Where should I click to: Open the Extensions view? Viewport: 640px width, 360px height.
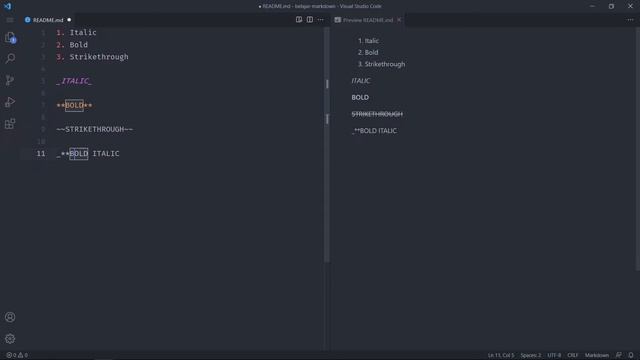10,124
